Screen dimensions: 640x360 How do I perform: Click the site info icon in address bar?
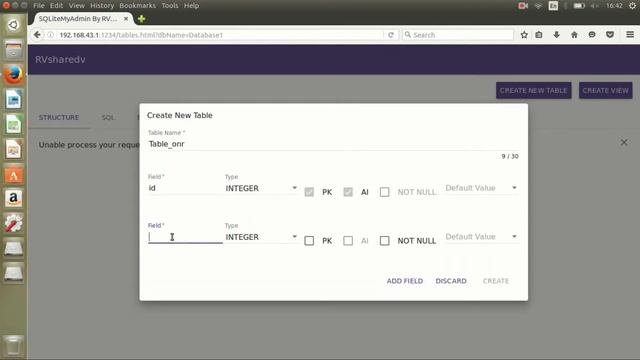[x=51, y=35]
